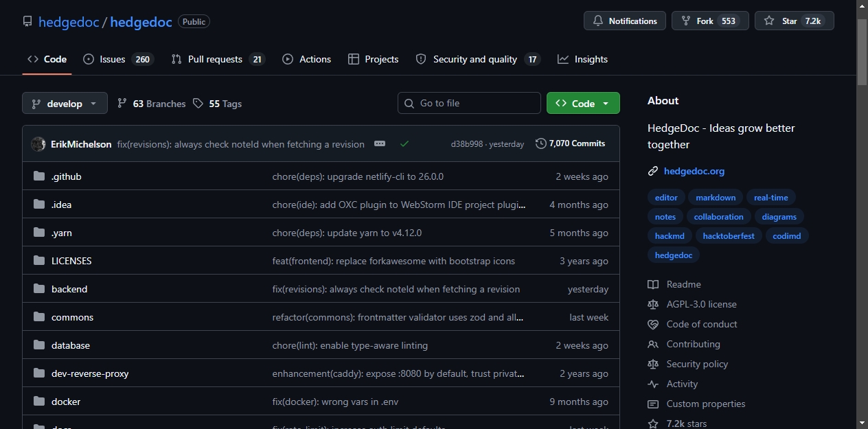Image resolution: width=868 pixels, height=429 pixels.
Task: Click the Custom properties icon
Action: click(653, 404)
